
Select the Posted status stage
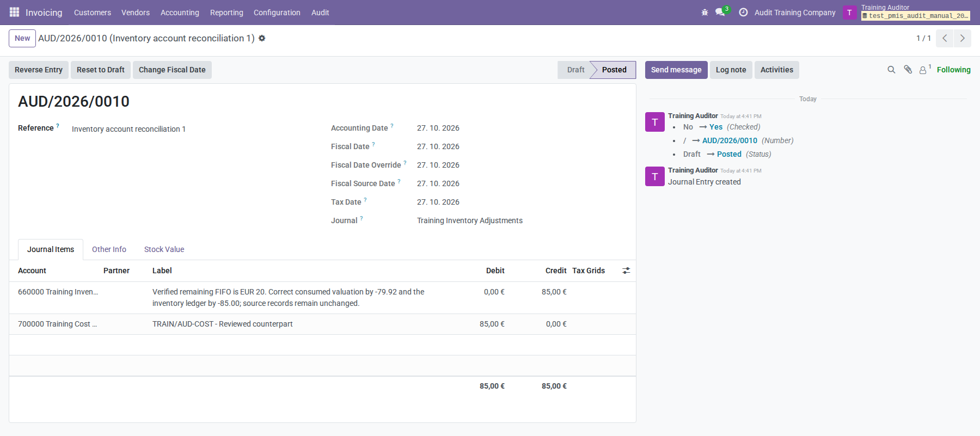tap(614, 70)
